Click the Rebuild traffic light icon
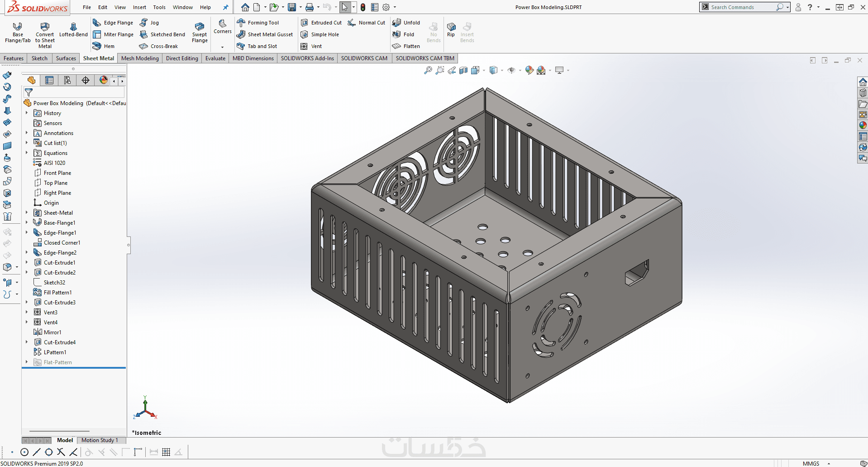 point(363,7)
